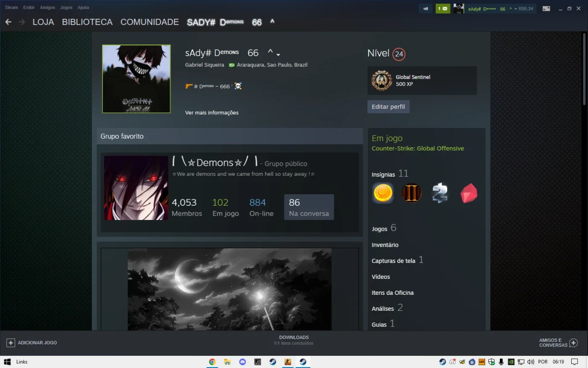The width and height of the screenshot is (588, 368).
Task: Click the large profile avatar image
Action: 136,79
